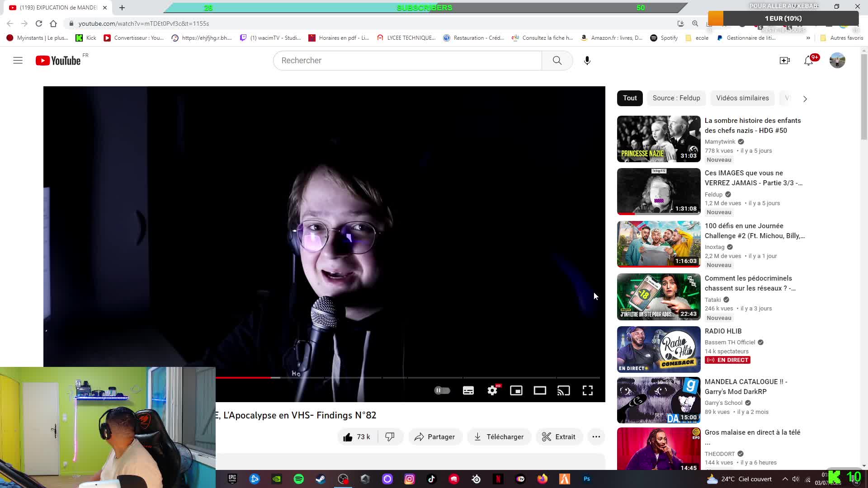Open the Create video icon

coord(785,61)
